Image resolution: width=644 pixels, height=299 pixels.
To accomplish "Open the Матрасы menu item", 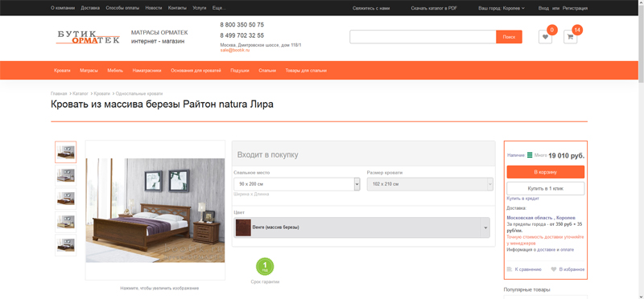I will click(89, 71).
